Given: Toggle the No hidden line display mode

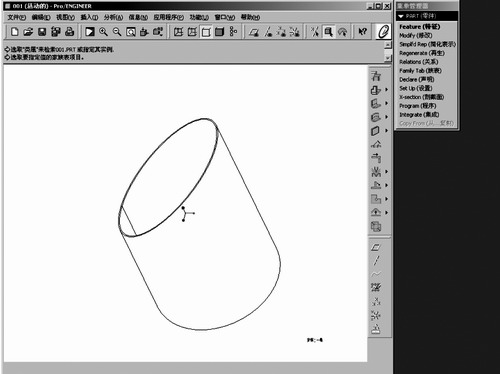Looking at the screenshot, I should pyautogui.click(x=206, y=32).
